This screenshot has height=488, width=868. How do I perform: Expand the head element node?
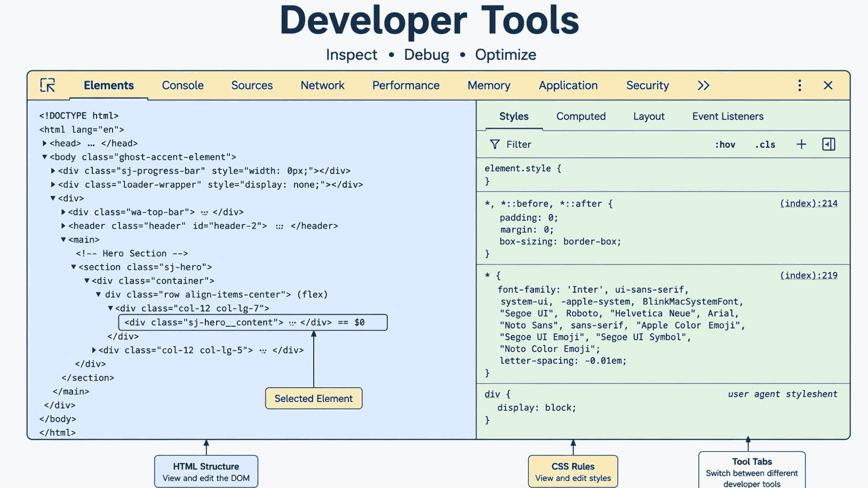(44, 143)
